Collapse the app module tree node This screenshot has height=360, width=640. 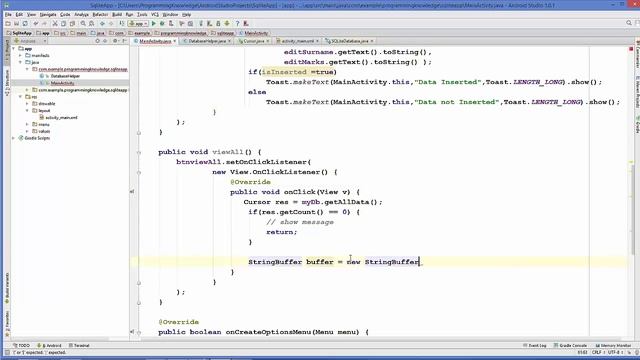[x=14, y=49]
